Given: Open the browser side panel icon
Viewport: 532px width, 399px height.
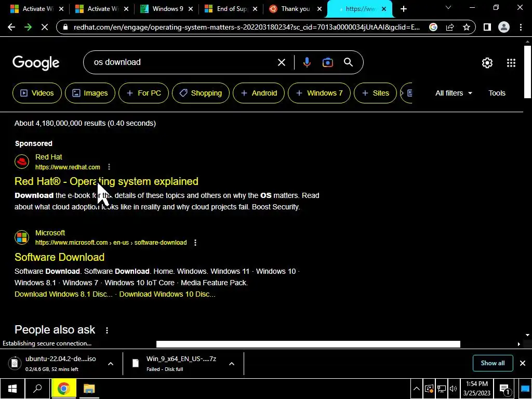Looking at the screenshot, I should pyautogui.click(x=487, y=27).
